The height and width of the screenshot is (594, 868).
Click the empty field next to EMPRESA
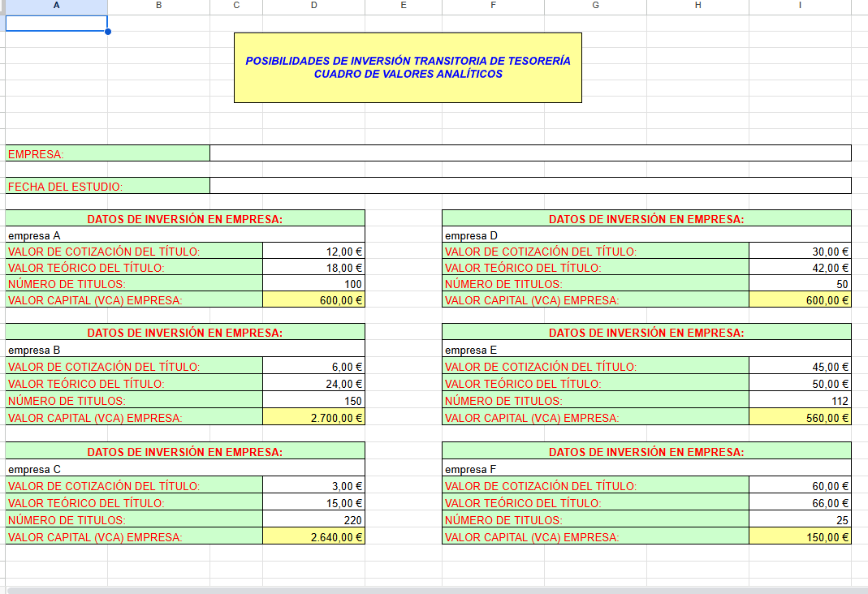[x=529, y=153]
